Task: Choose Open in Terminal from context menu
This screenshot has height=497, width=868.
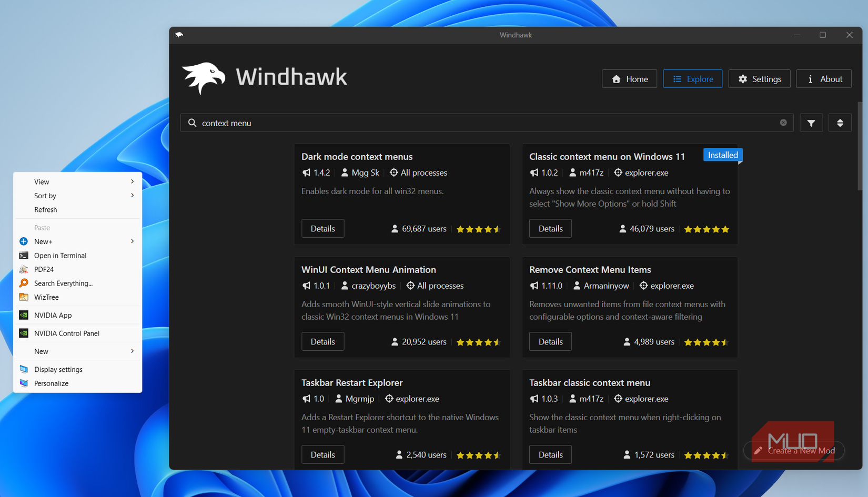Action: (77, 256)
